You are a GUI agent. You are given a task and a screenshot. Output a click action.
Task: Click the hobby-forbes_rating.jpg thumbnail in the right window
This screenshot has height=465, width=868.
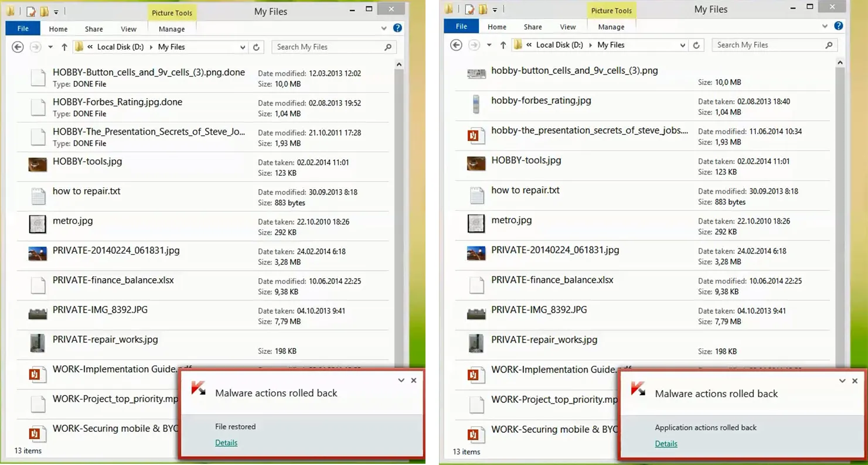coord(476,105)
